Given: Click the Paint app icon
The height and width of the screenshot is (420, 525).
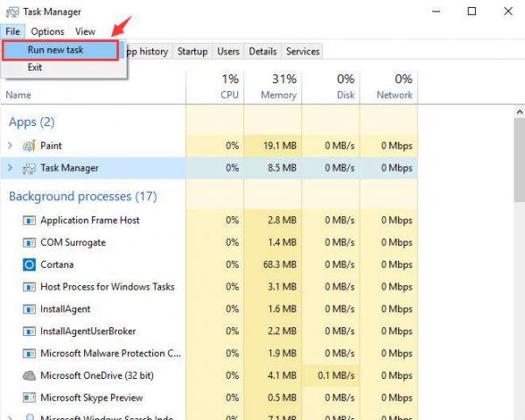Looking at the screenshot, I should (x=29, y=146).
